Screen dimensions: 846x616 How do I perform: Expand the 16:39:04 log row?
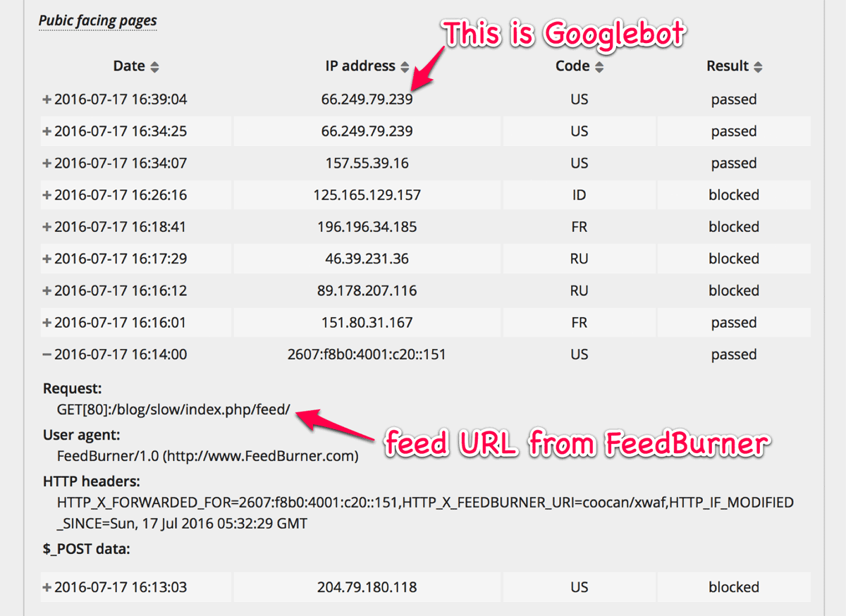47,99
